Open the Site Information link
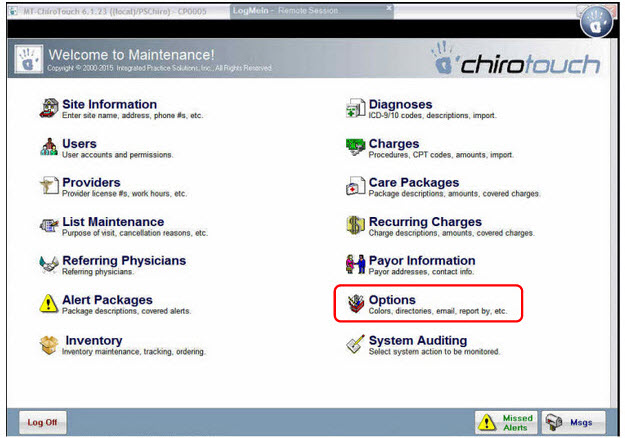 (x=110, y=104)
